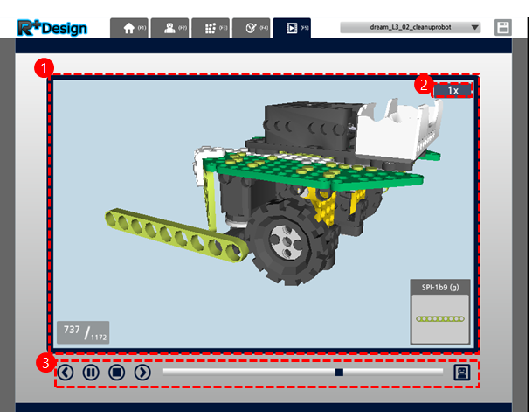Select the playback tab (F5)

(x=292, y=28)
